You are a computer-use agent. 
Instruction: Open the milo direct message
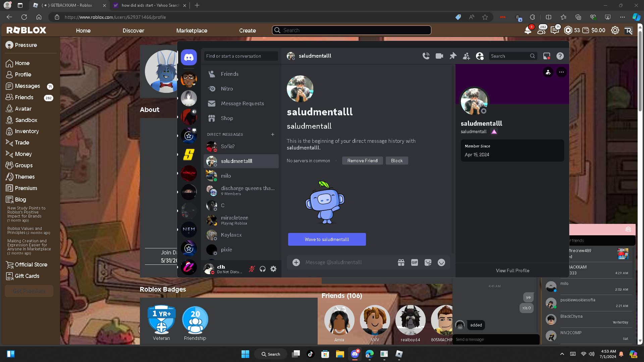click(241, 176)
